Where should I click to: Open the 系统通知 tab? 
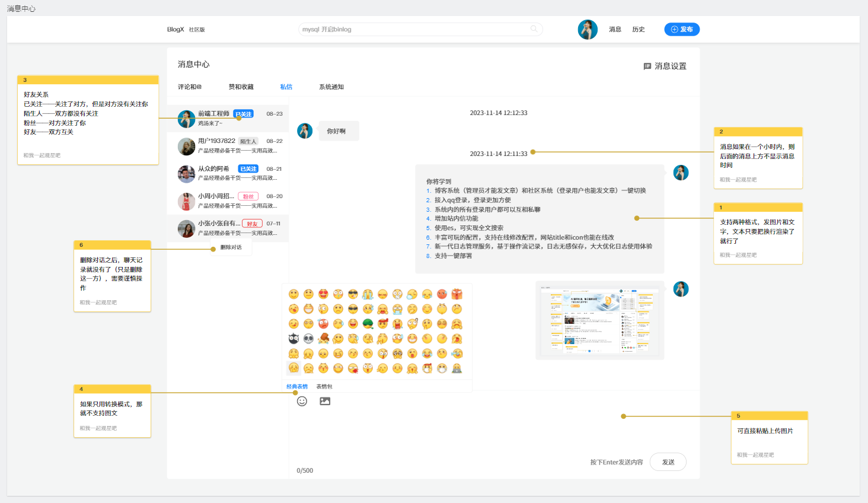point(331,87)
